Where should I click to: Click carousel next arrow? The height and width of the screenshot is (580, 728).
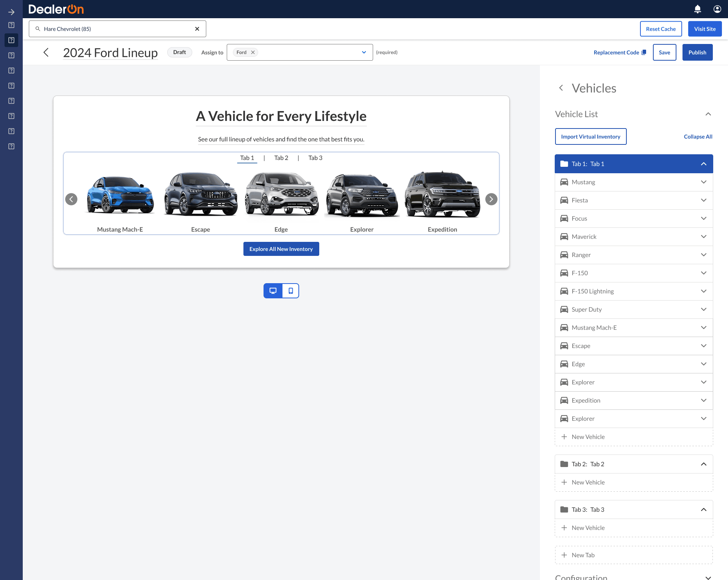[x=491, y=199]
